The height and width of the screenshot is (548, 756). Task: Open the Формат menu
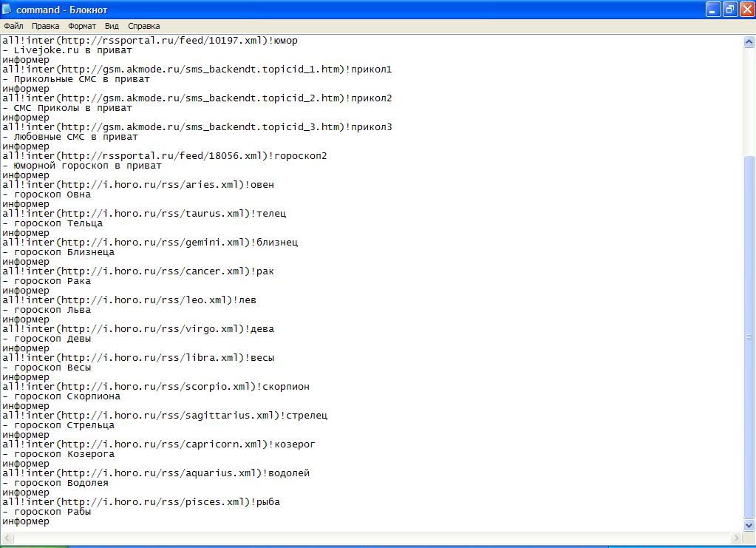(82, 26)
